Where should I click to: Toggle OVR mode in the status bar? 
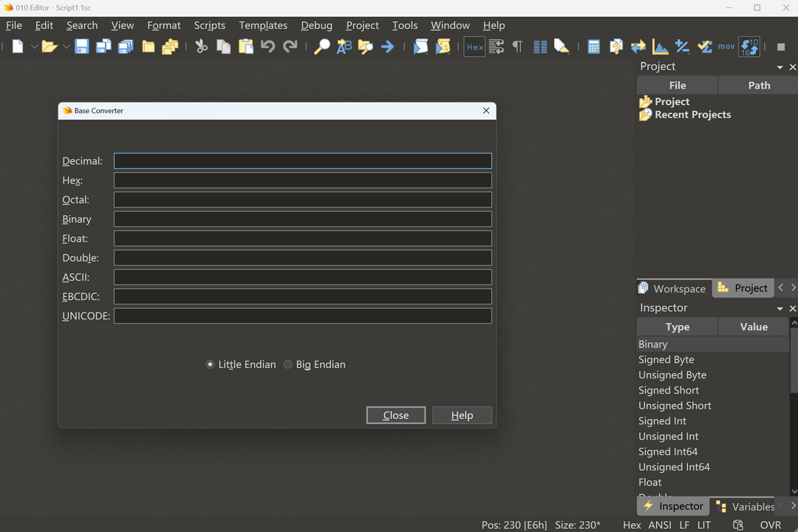(x=770, y=525)
